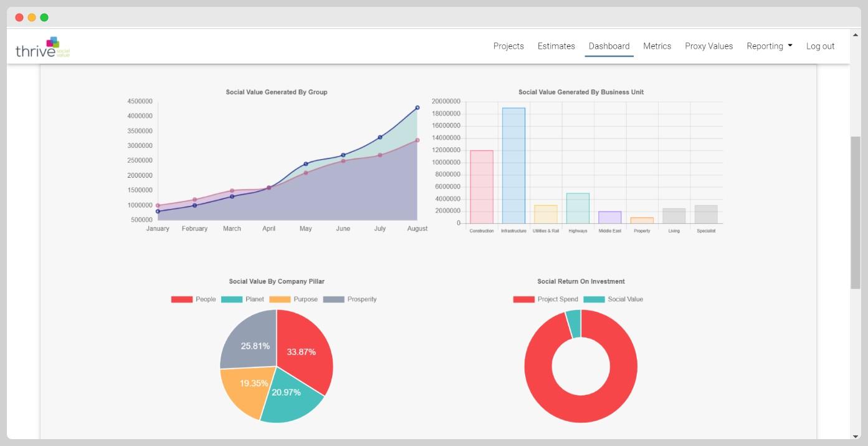The height and width of the screenshot is (446, 868).
Task: Open the Reporting dropdown menu
Action: pyautogui.click(x=770, y=46)
